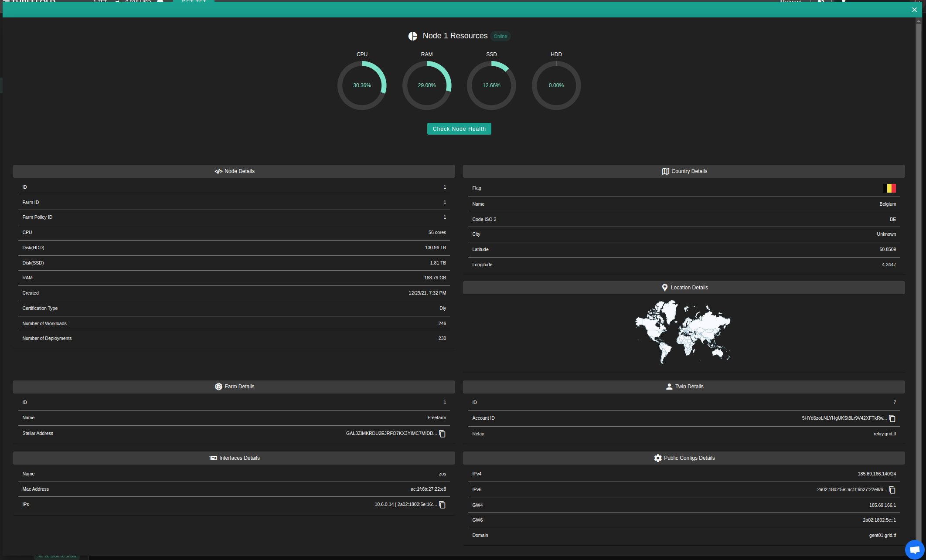926x560 pixels.
Task: Click the gent01.grid.tf domain value
Action: pyautogui.click(x=882, y=535)
